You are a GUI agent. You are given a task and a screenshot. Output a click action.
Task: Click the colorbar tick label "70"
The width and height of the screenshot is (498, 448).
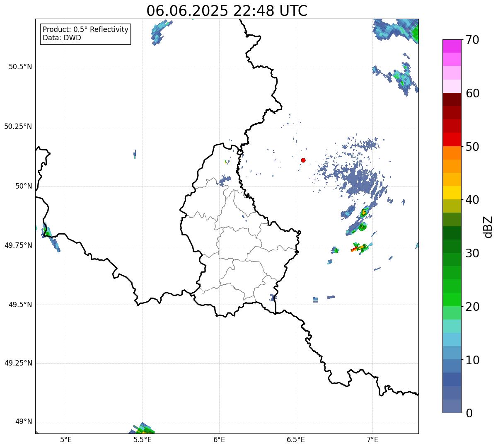472,40
